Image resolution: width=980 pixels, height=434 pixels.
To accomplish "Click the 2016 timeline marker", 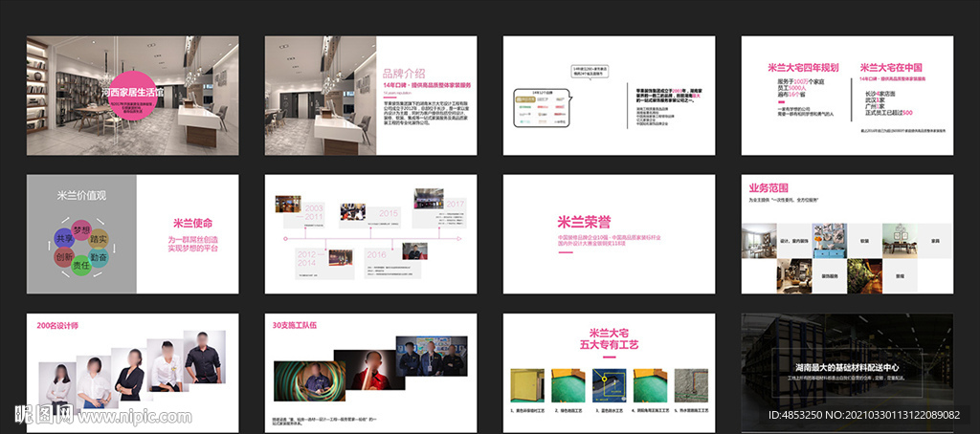I will coord(376,255).
